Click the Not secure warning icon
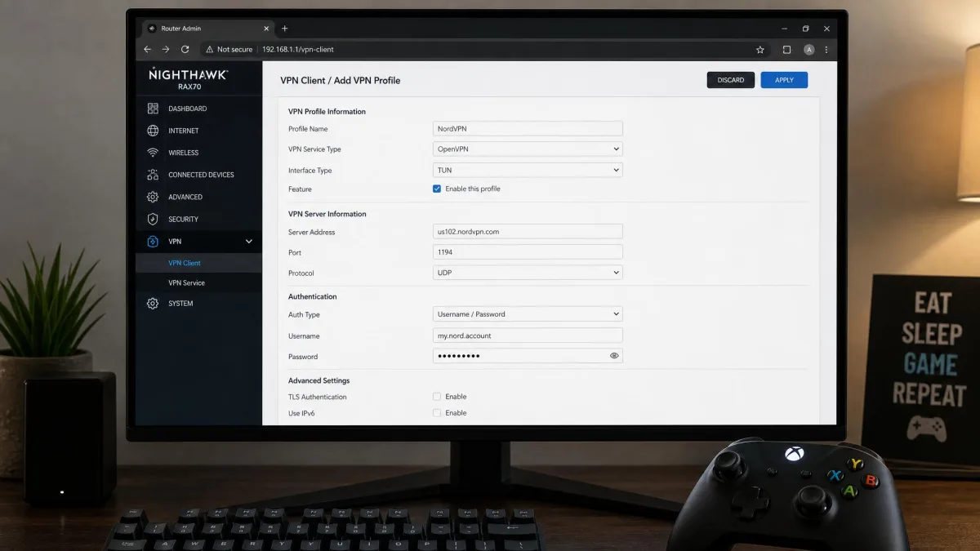This screenshot has width=980, height=551. [210, 49]
